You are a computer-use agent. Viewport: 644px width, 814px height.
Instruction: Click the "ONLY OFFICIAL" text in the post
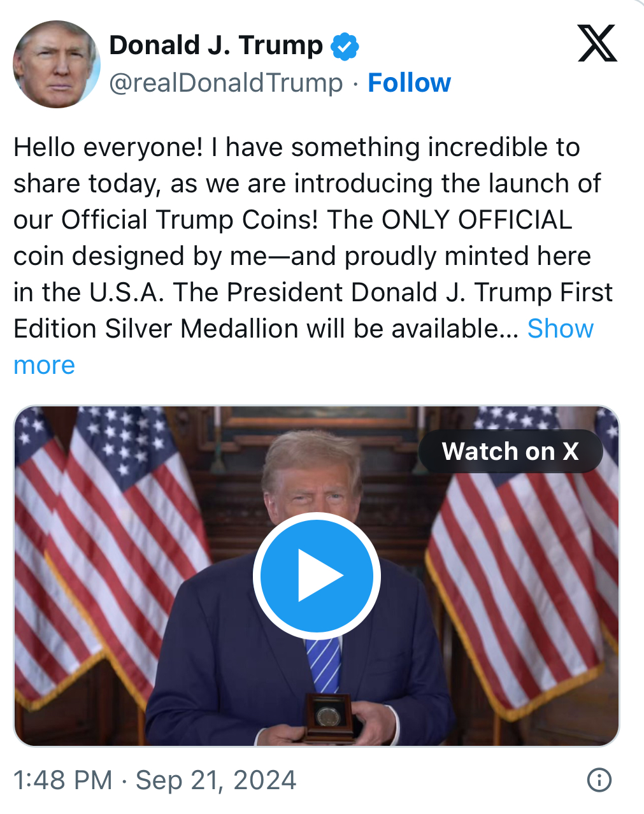tap(476, 220)
